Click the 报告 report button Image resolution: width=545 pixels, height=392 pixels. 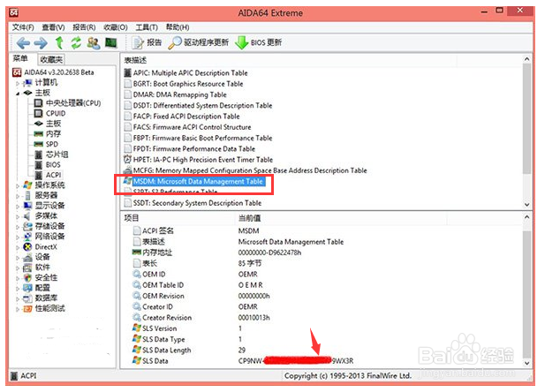tap(147, 42)
